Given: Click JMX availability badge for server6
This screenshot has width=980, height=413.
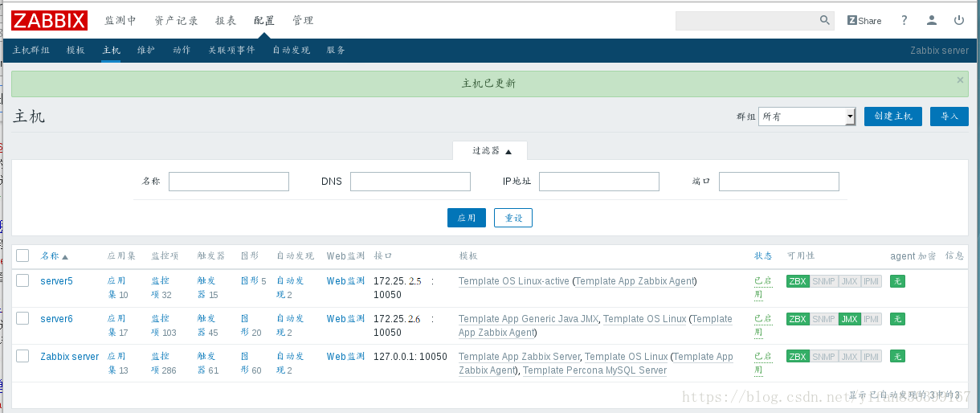Looking at the screenshot, I should [849, 319].
